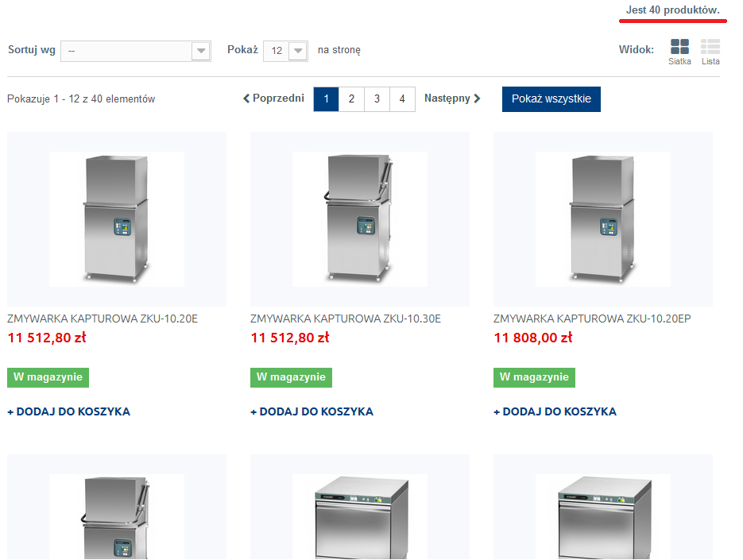Click the na stronę label
Viewport: 743px width, 560px height.
click(x=339, y=50)
